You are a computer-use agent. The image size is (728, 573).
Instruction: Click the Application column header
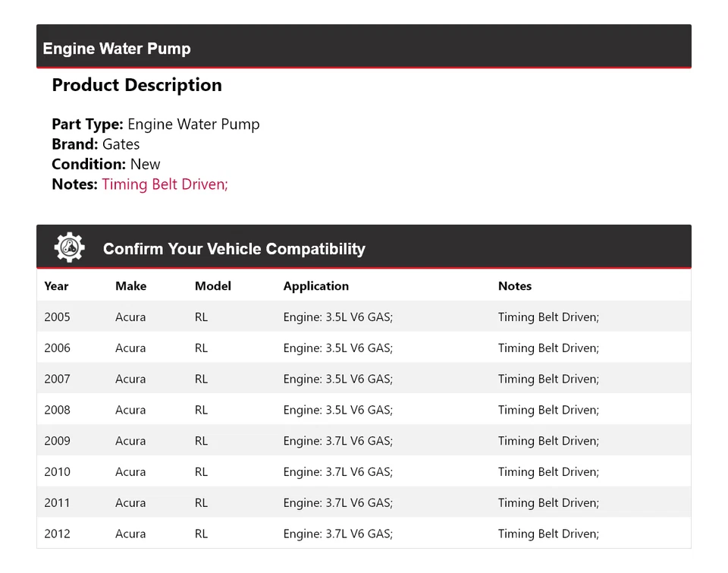(315, 286)
